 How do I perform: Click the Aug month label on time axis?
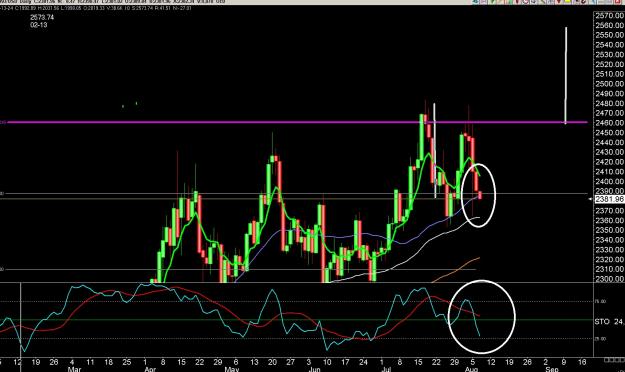472,369
